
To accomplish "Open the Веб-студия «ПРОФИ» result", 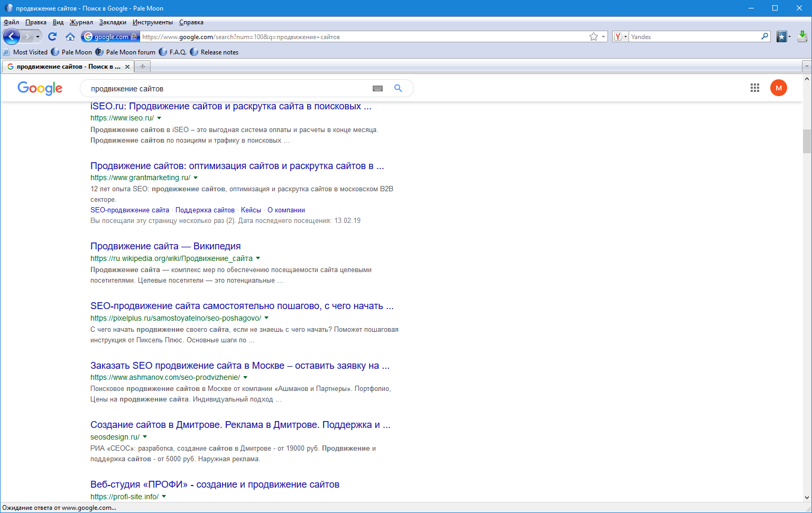I will [x=215, y=484].
